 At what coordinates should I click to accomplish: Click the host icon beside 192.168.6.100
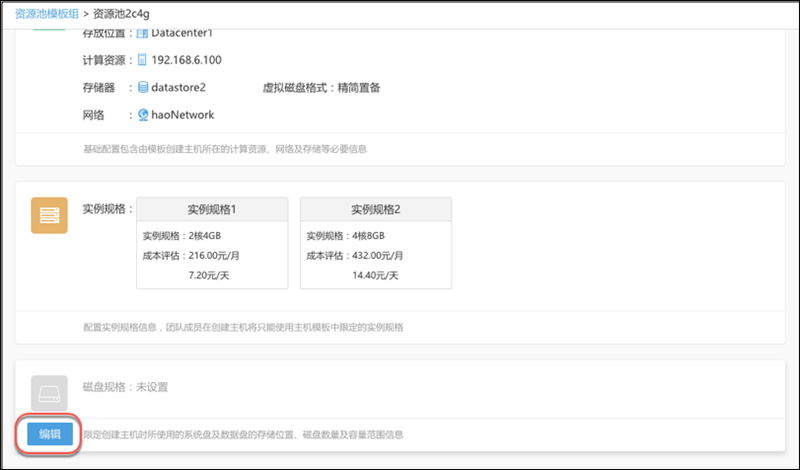click(x=142, y=60)
